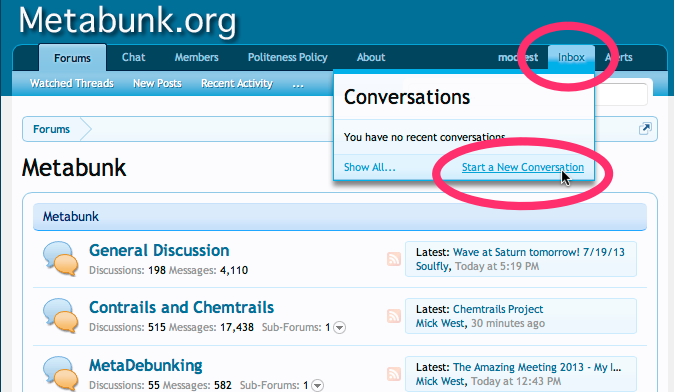Go to Watched Threads
Viewport: 674px width, 392px height.
(72, 83)
